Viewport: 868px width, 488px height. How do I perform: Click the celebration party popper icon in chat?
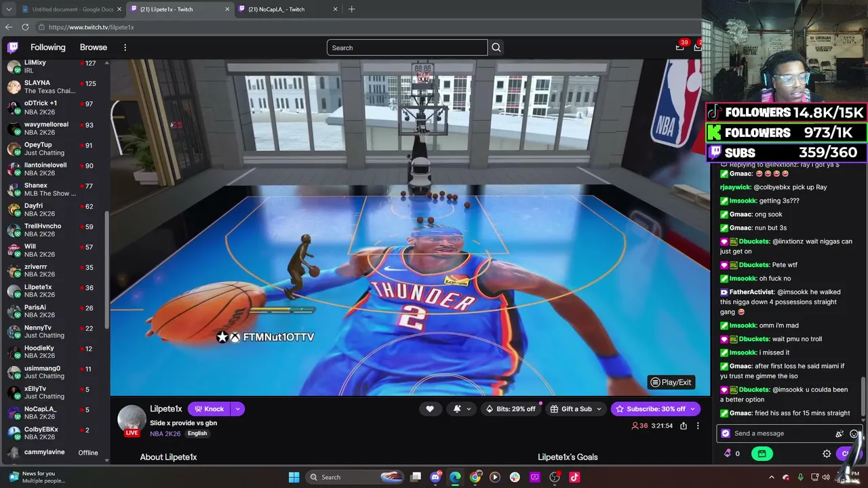(x=840, y=434)
